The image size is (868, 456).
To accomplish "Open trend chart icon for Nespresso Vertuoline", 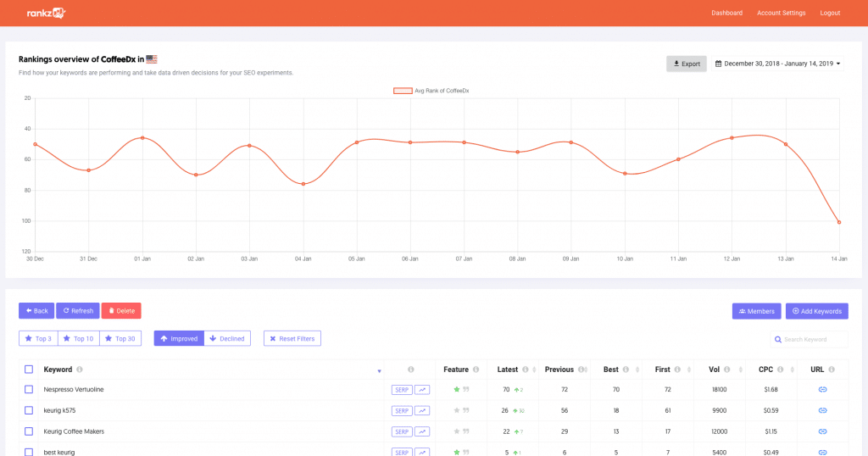I will tap(422, 390).
